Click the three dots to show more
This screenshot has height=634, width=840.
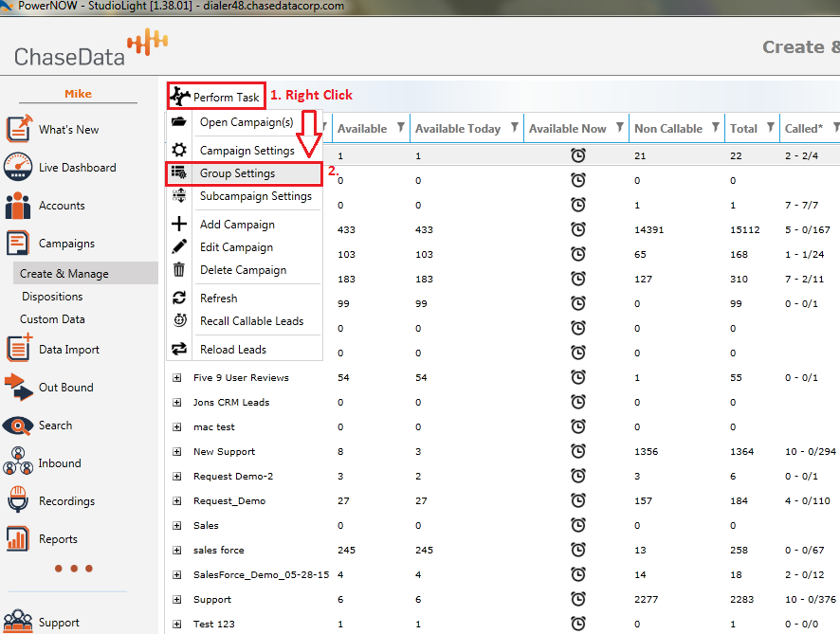[x=73, y=569]
